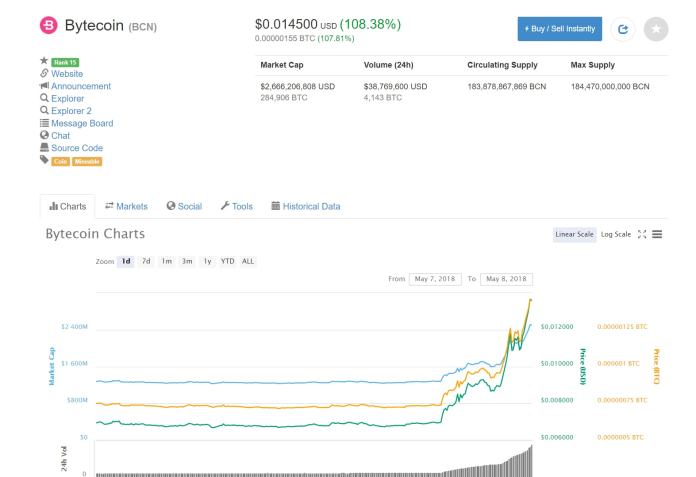Click the orange Coin tag

(x=60, y=162)
